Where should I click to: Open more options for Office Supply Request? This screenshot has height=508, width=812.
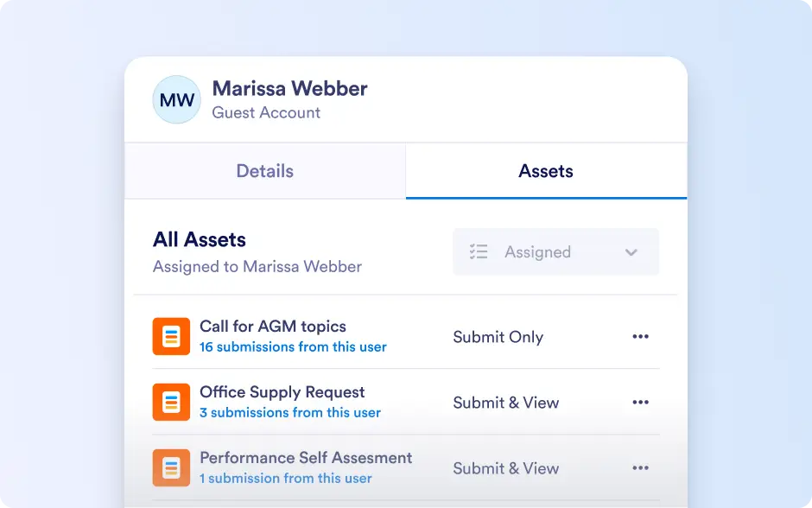(641, 403)
